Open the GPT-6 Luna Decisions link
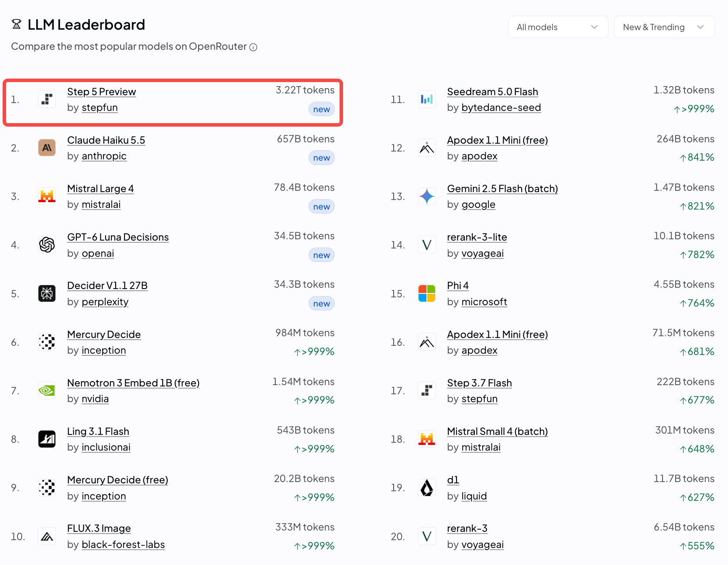 118,237
